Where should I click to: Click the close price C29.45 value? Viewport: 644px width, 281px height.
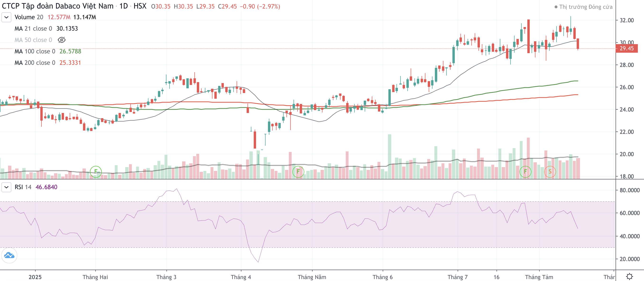pyautogui.click(x=227, y=6)
